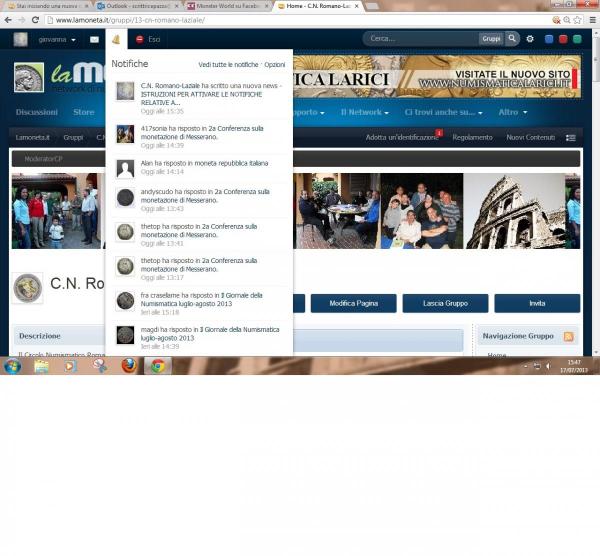
Task: Switch to Monster World Facebook tab
Action: [228, 6]
